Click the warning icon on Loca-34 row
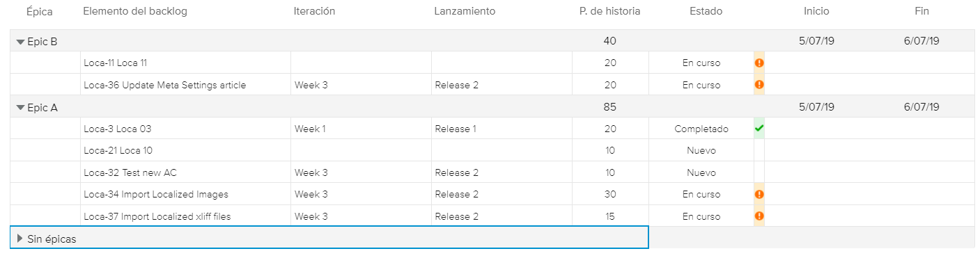Image resolution: width=980 pixels, height=258 pixels. pos(759,195)
